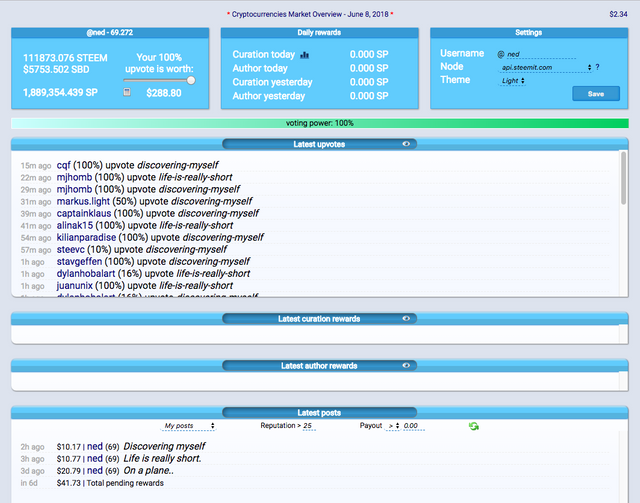
Task: Open juanunix user link
Action: (x=74, y=285)
